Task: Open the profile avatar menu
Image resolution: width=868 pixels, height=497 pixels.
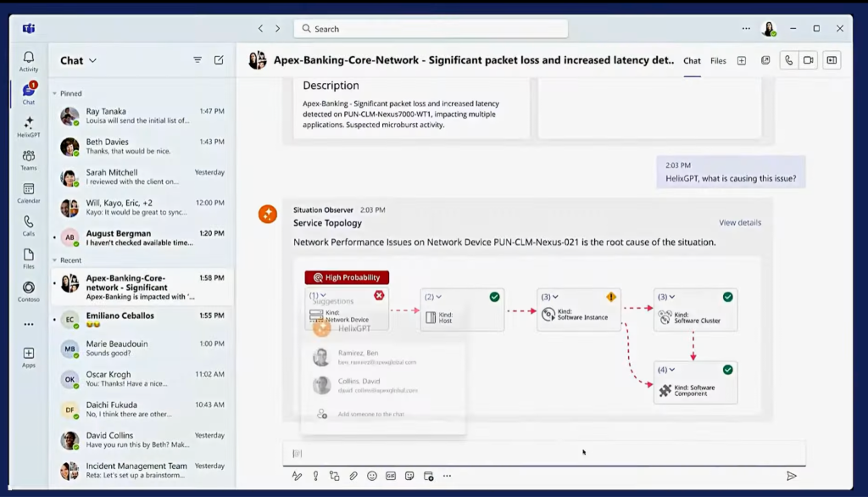Action: 769,29
